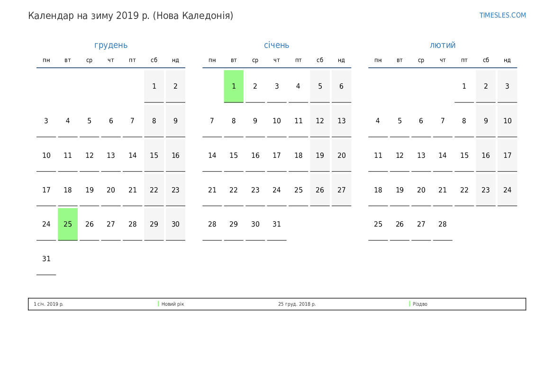The width and height of the screenshot is (554, 392).
Task: Select January 2 in січень
Action: coord(255,86)
